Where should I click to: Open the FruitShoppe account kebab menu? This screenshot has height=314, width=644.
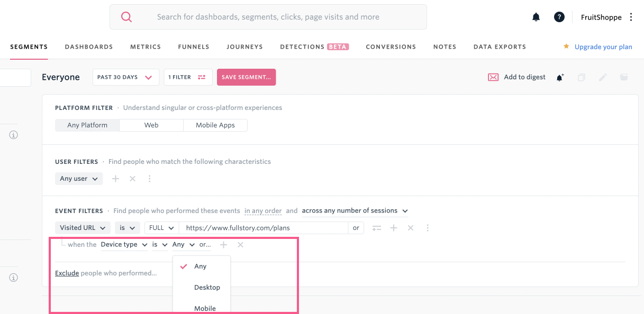coord(631,17)
